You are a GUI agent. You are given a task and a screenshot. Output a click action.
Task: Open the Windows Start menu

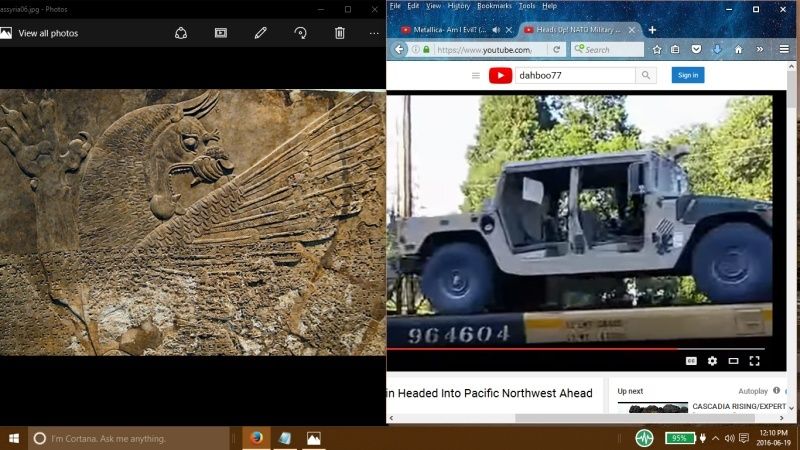[14, 438]
